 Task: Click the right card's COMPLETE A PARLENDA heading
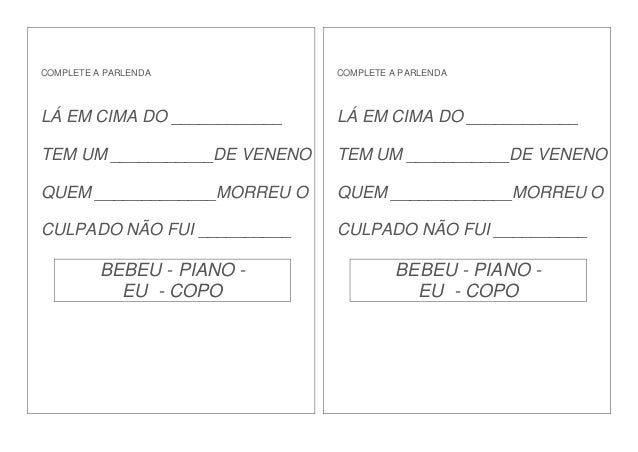click(393, 74)
